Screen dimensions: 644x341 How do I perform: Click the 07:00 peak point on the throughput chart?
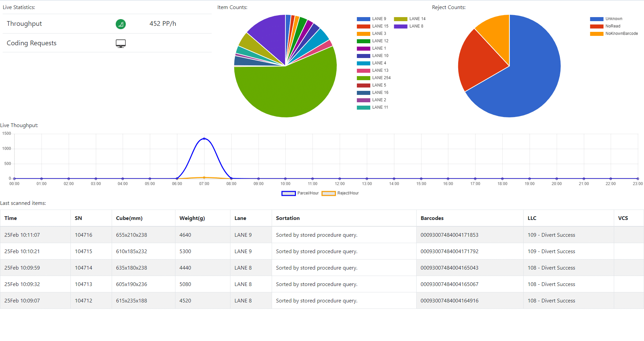(x=204, y=138)
